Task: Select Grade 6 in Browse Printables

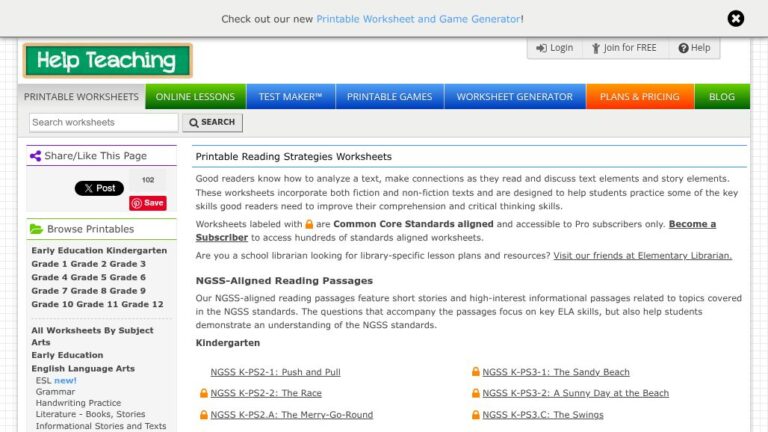Action: [x=128, y=277]
